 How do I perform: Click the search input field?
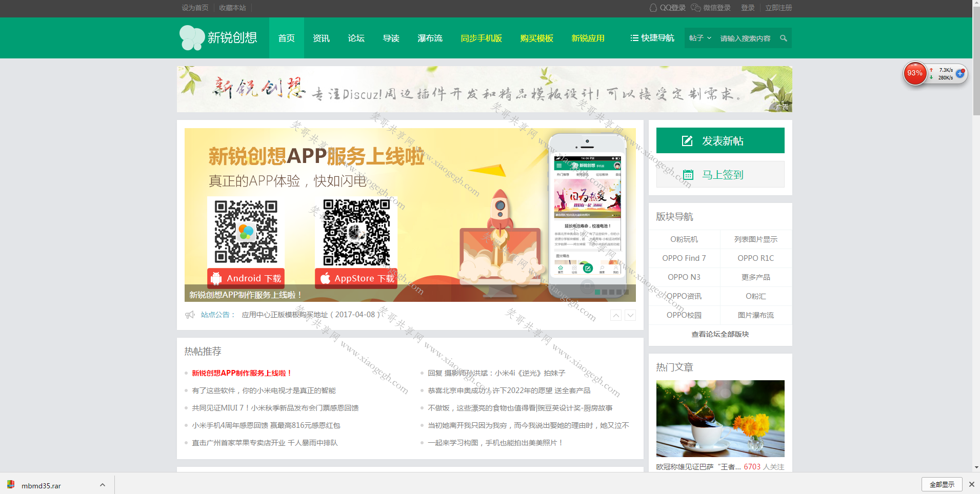coord(746,38)
